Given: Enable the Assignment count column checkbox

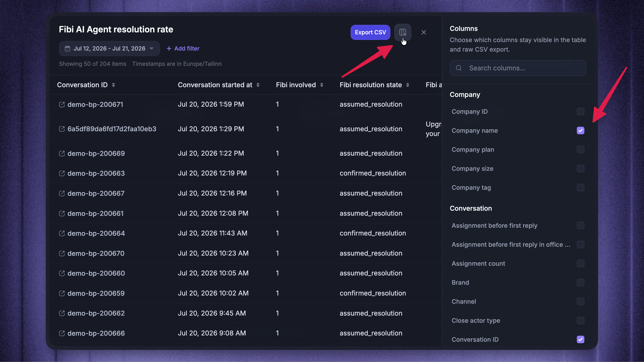Looking at the screenshot, I should point(580,264).
